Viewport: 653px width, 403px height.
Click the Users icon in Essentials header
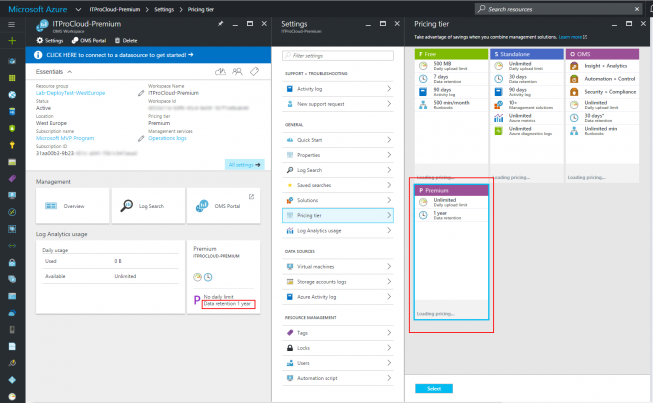tap(237, 72)
